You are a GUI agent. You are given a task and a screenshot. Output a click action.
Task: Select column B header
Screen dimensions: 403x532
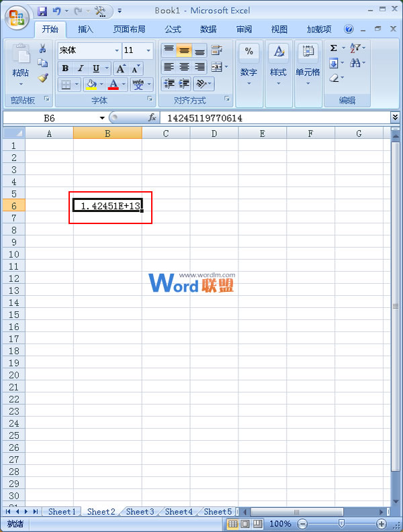(x=107, y=134)
